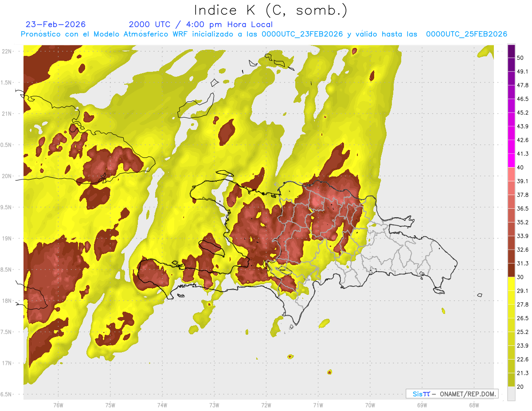Click the longitude axis label "68W"
The image size is (532, 411).
click(x=474, y=405)
